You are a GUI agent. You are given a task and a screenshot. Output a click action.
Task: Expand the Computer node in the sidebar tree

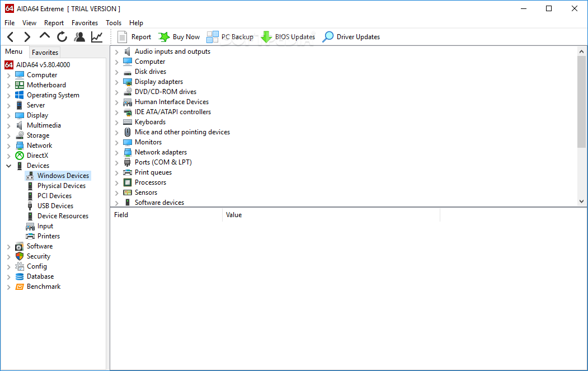point(8,76)
